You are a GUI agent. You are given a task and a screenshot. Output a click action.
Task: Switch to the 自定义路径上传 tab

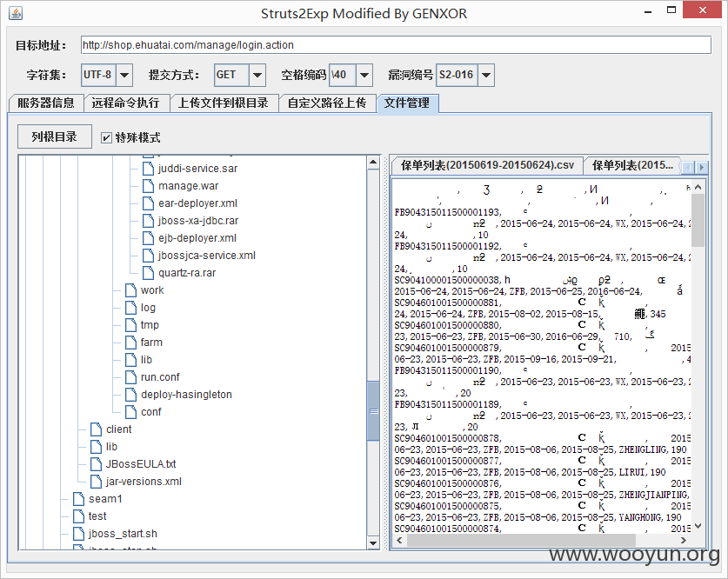327,103
